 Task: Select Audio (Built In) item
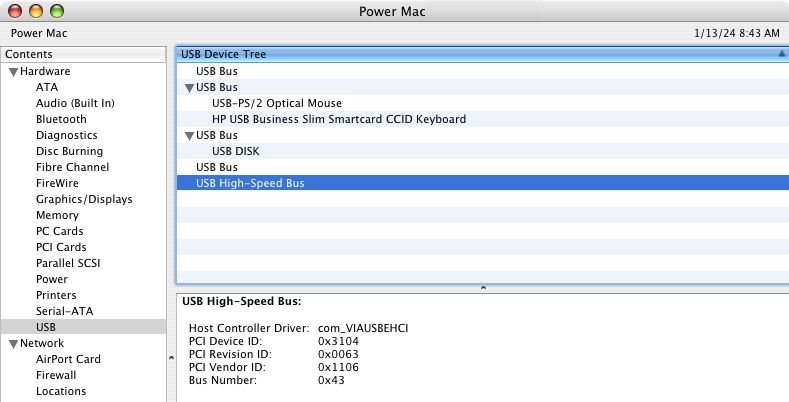pos(75,103)
